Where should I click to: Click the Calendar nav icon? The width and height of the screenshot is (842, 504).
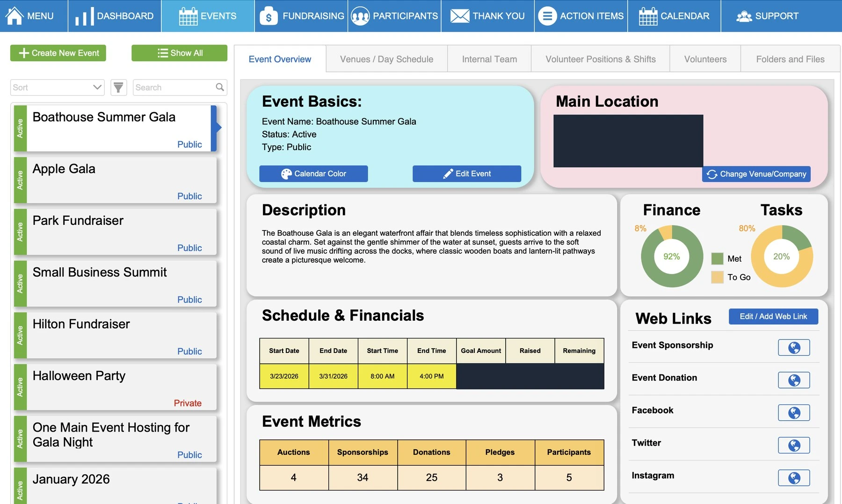(648, 16)
